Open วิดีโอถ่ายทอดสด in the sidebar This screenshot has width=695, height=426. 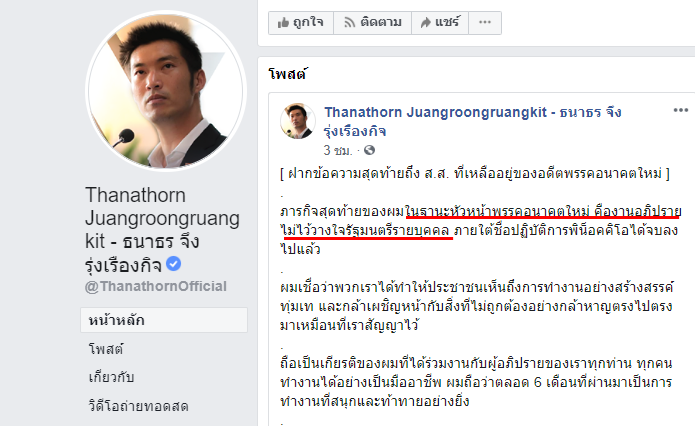tap(138, 406)
